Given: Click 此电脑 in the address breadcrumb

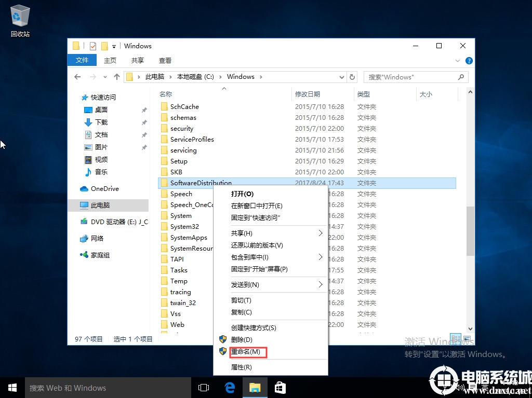Looking at the screenshot, I should pyautogui.click(x=155, y=77).
